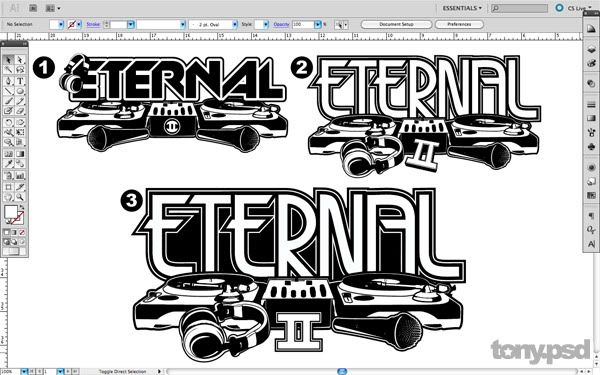Toggle the None fill mode button

tap(22, 232)
